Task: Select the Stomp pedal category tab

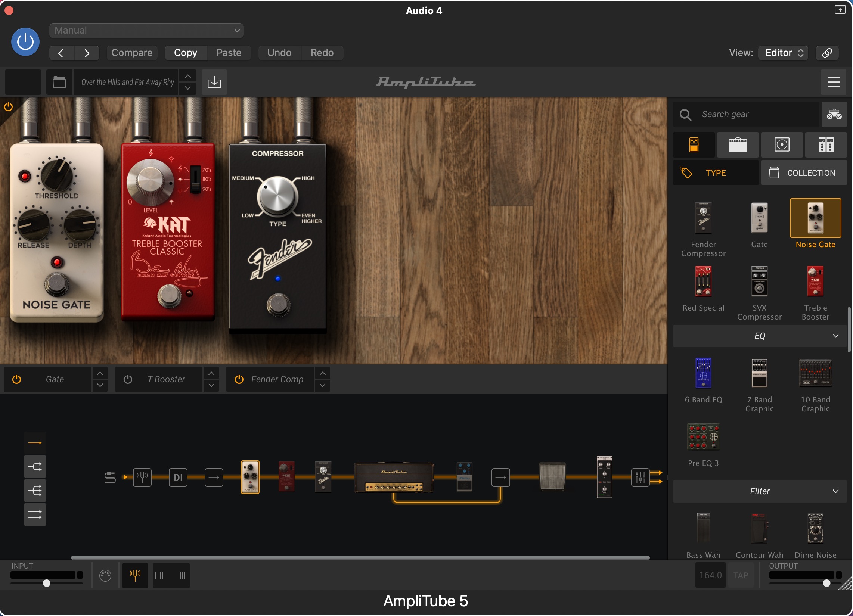Action: [x=694, y=145]
